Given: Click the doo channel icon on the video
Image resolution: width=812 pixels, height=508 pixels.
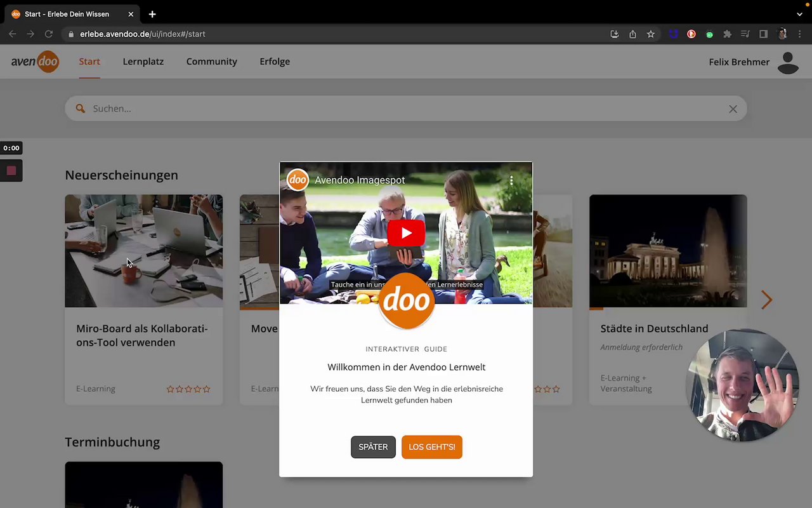Looking at the screenshot, I should click(298, 180).
